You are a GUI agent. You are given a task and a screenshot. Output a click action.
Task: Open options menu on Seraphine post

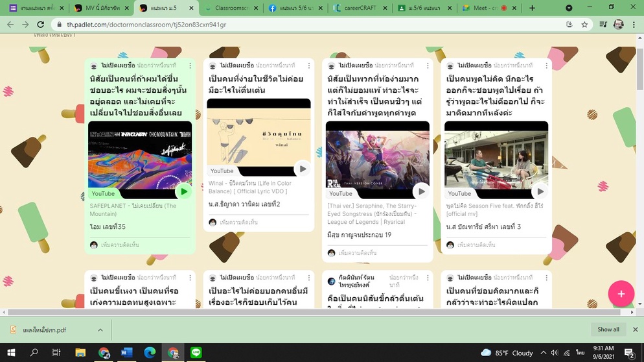428,66
